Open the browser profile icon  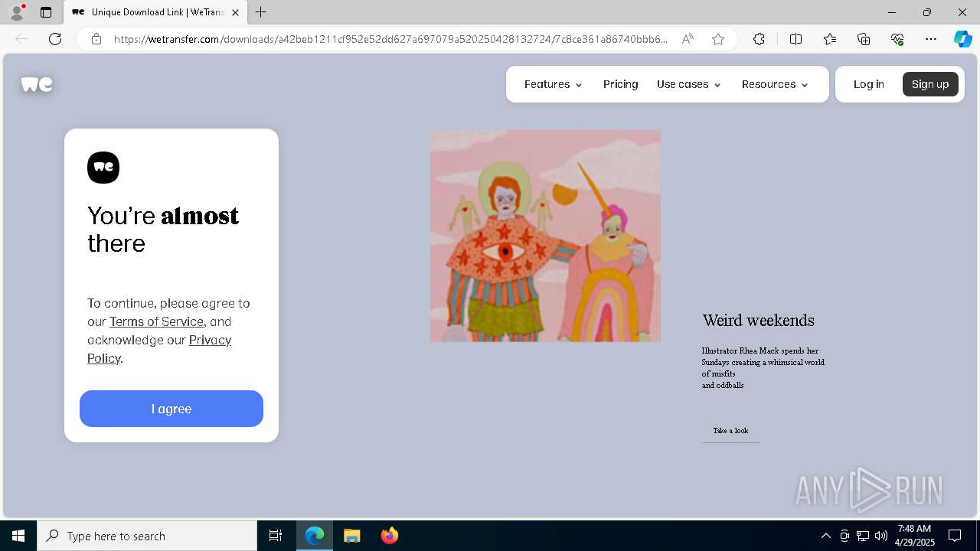pyautogui.click(x=16, y=12)
